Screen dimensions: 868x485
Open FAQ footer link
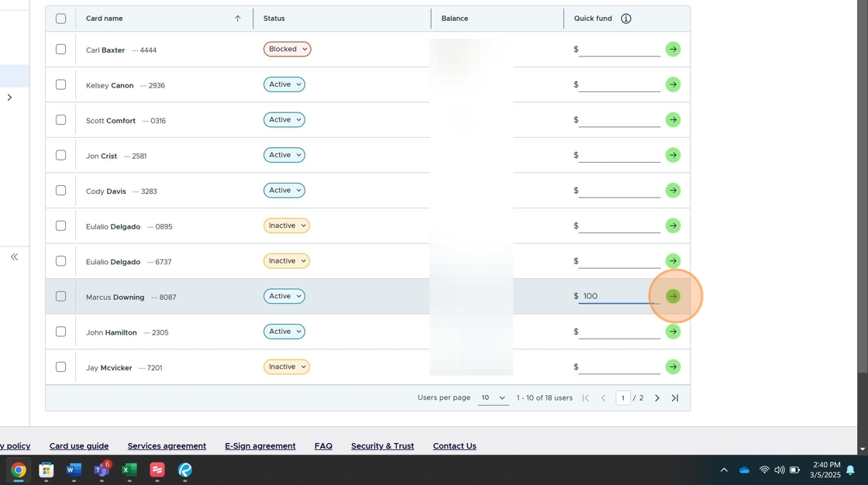[323, 445]
